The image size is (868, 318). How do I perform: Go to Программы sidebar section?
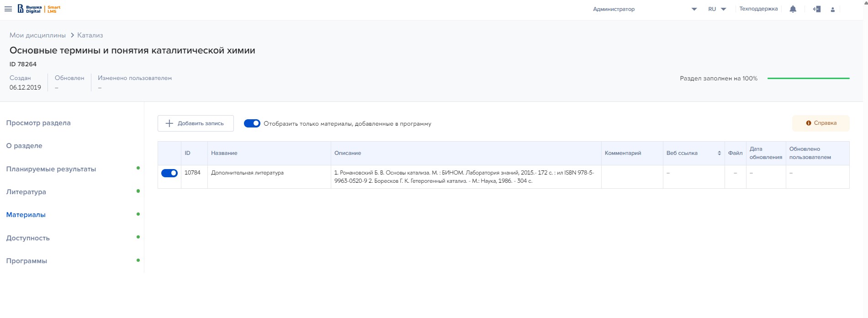point(26,261)
